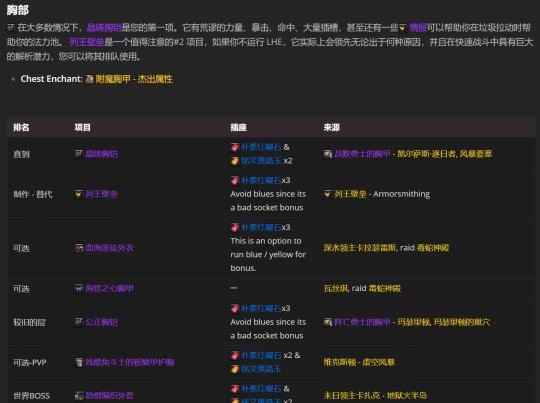This screenshot has width=540, height=403.
Task: Click the enchant icon next to Chest Enchant
Action: coord(90,79)
